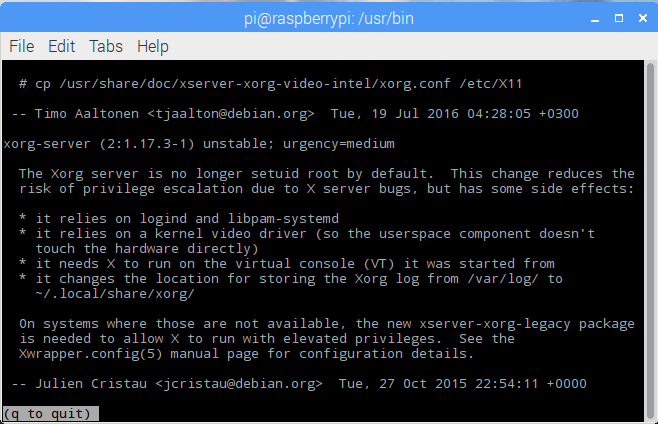Click the '/var/log/' path in the text
The height and width of the screenshot is (424, 658).
(x=503, y=279)
